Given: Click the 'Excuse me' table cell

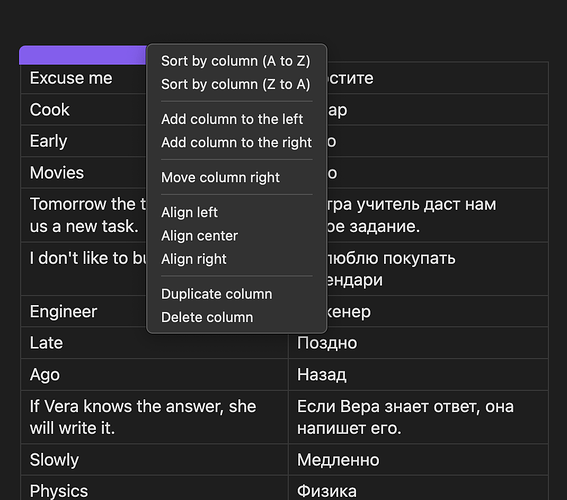Looking at the screenshot, I should click(84, 78).
